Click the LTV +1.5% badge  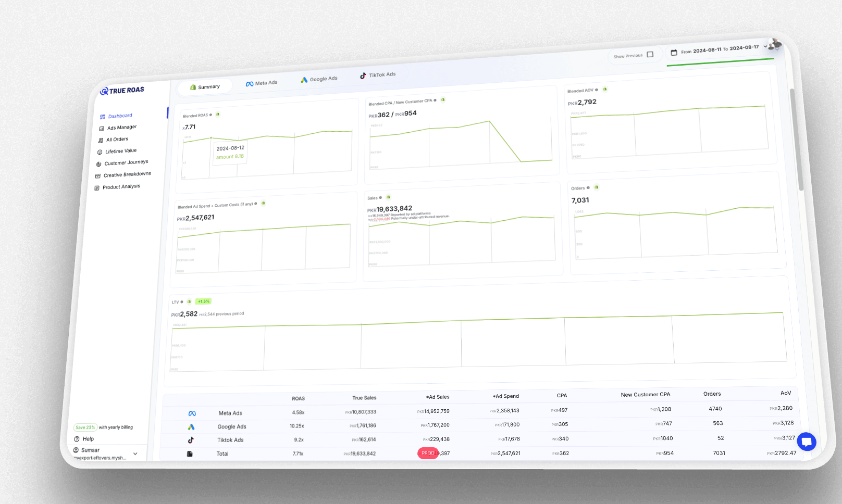(x=203, y=301)
